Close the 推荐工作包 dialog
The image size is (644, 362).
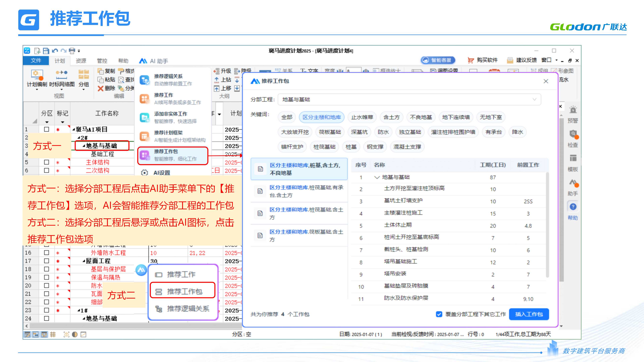(x=546, y=81)
